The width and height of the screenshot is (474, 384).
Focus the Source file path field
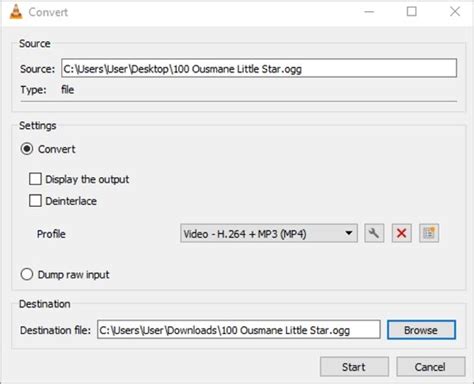(x=259, y=68)
